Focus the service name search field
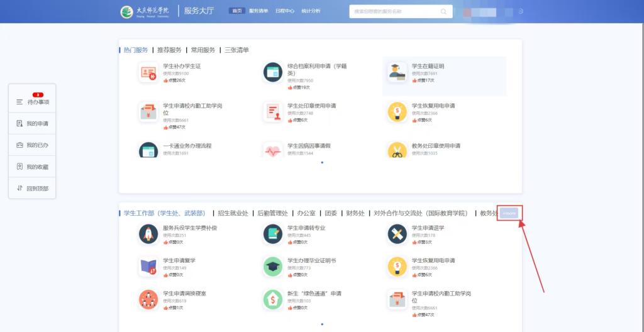The height and width of the screenshot is (332, 644). point(393,11)
